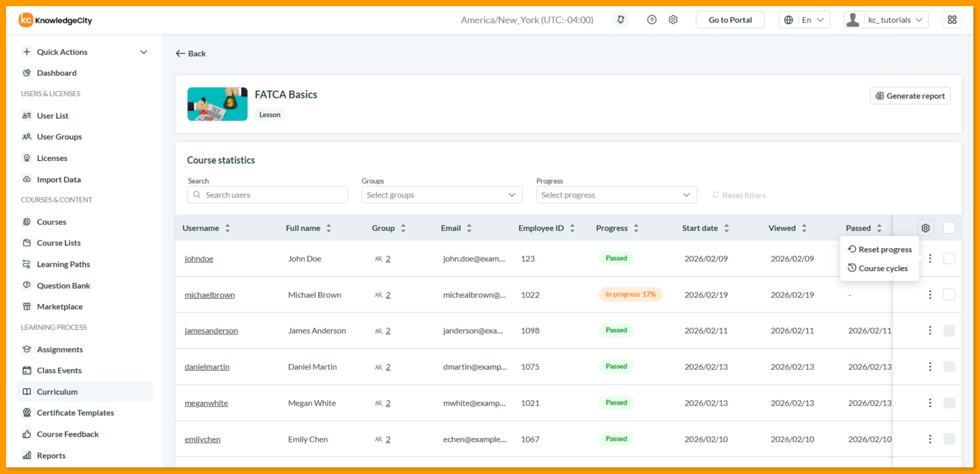The width and height of the screenshot is (980, 474).
Task: Click the Generate report button
Action: (910, 96)
